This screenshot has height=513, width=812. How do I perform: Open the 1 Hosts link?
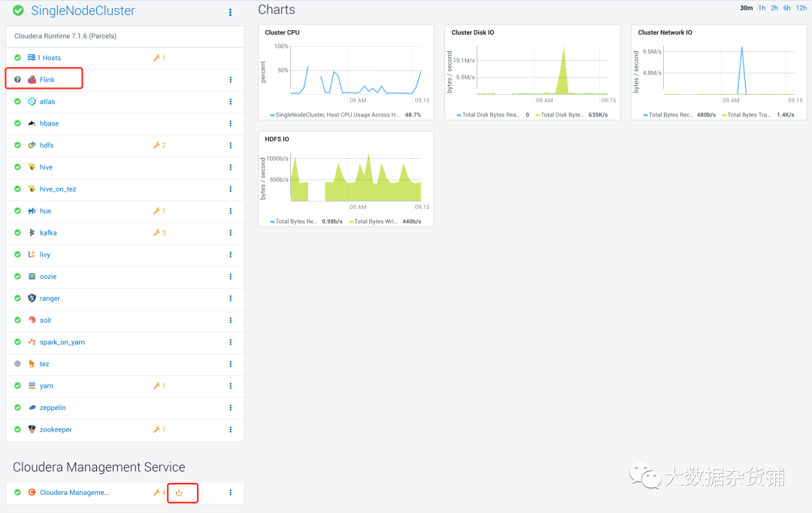pos(49,58)
